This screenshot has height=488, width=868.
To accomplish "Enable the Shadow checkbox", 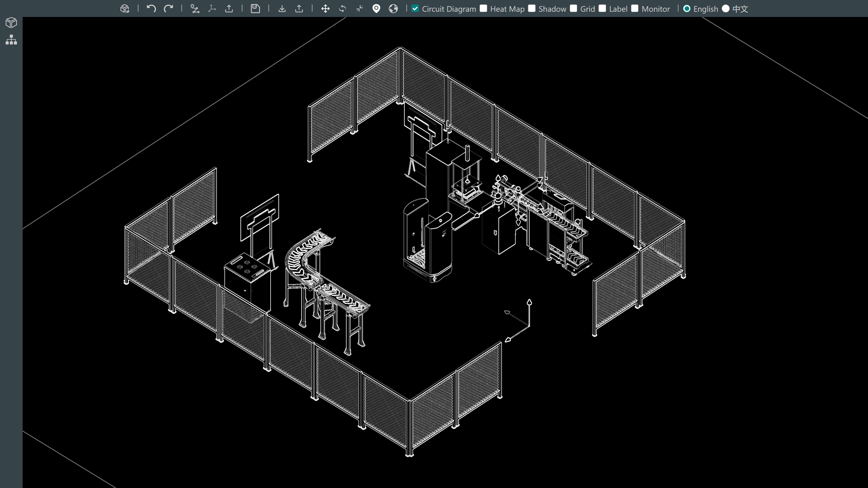I will click(x=532, y=9).
